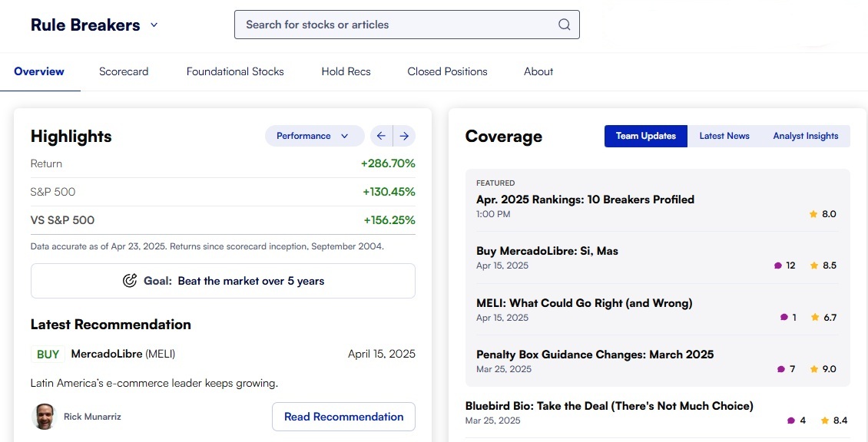868x442 pixels.
Task: Click the Data accurate as of Apr 23 note
Action: pyautogui.click(x=207, y=247)
